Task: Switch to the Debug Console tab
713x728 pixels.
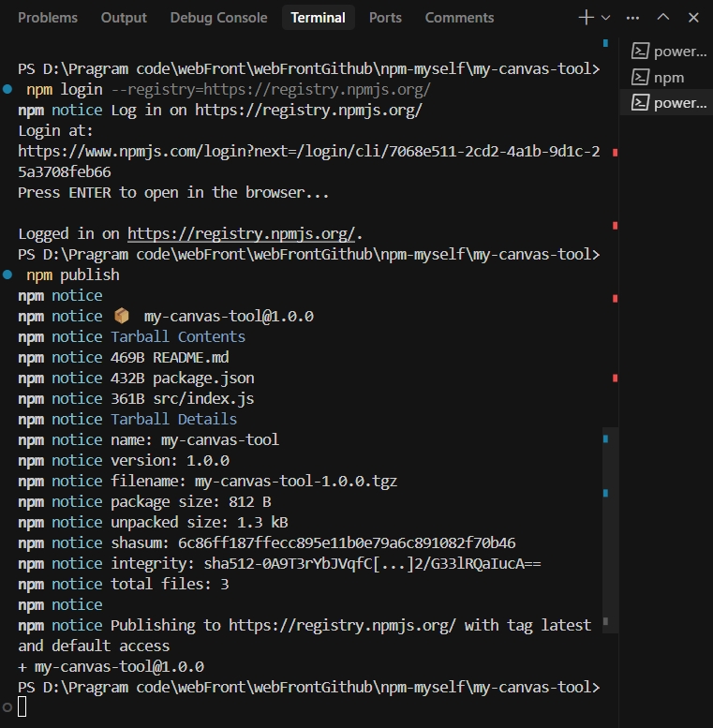Action: tap(218, 18)
